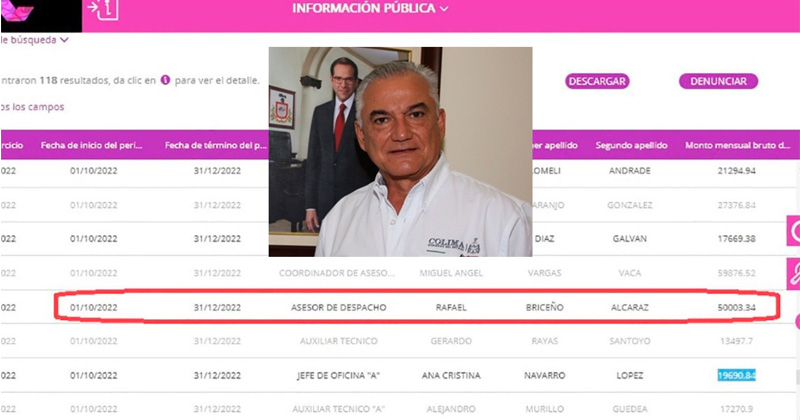The width and height of the screenshot is (800, 420).
Task: Sort by Fecha de término column header
Action: click(x=216, y=145)
